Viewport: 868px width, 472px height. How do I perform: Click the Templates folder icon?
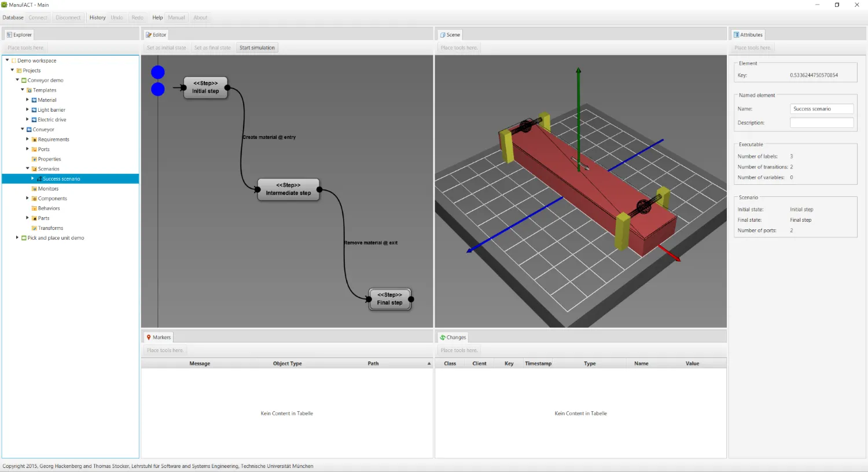click(x=29, y=90)
